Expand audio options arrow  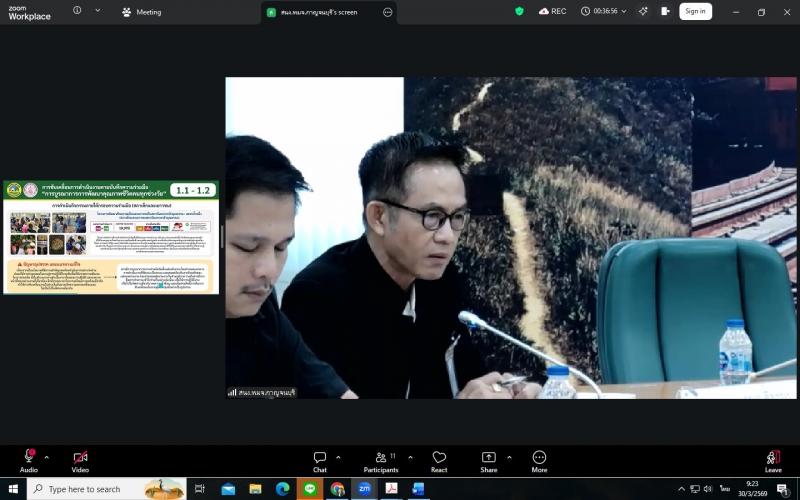(x=47, y=457)
